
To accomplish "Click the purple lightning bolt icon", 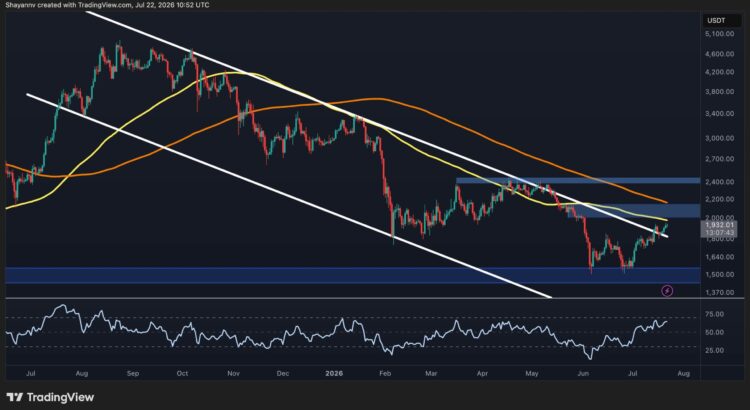I will (x=667, y=290).
